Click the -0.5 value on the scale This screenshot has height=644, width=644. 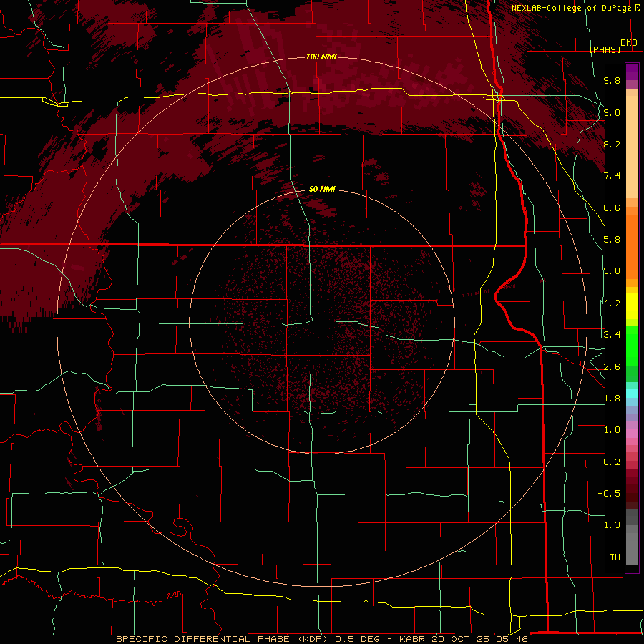pos(609,494)
